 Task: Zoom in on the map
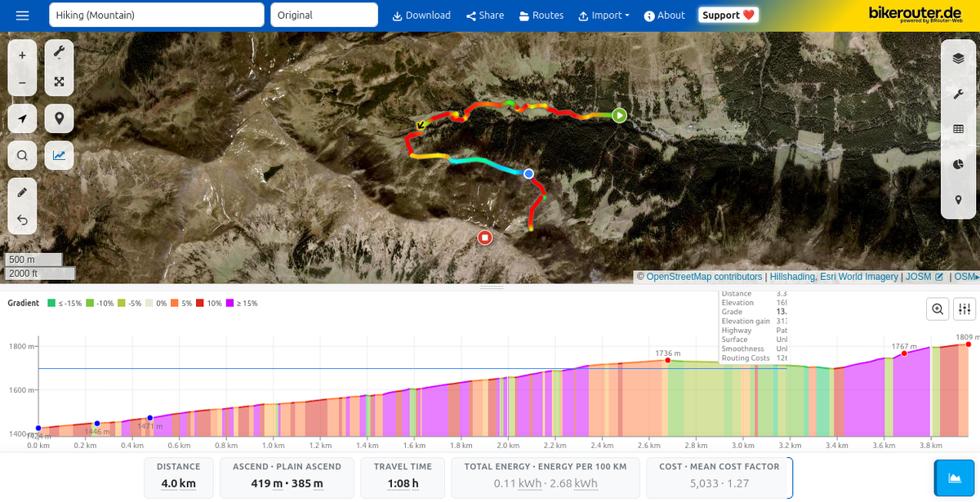coord(22,56)
